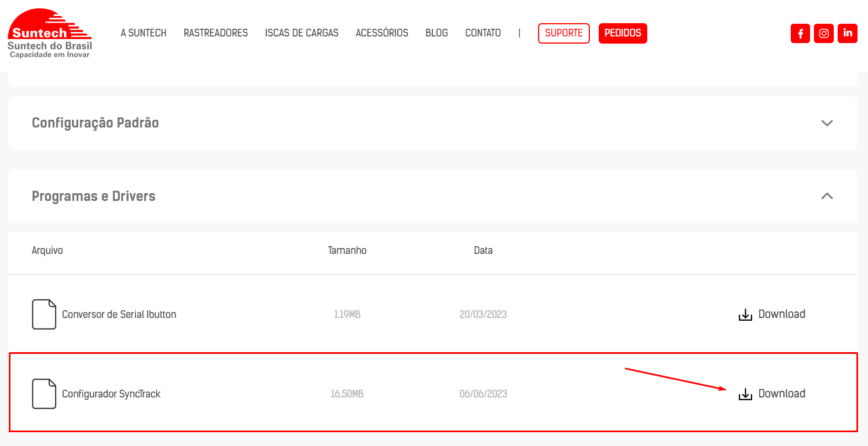Image resolution: width=868 pixels, height=446 pixels.
Task: Collapse the Programas e Drivers section chevron
Action: tap(827, 196)
